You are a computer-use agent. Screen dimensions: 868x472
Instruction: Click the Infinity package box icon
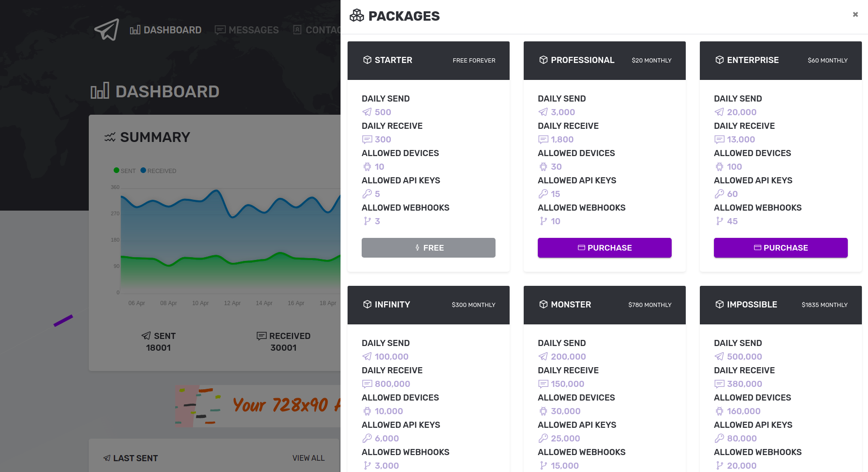(367, 305)
